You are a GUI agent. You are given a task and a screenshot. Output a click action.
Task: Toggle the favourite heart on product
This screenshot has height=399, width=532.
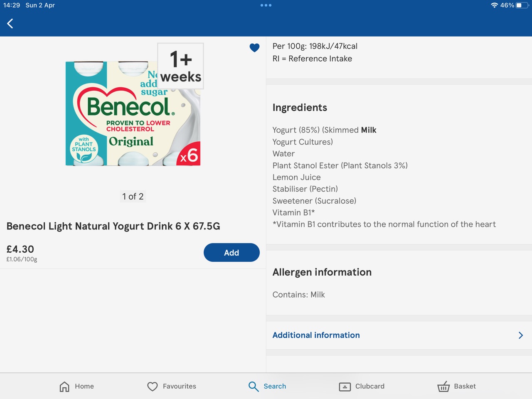254,48
